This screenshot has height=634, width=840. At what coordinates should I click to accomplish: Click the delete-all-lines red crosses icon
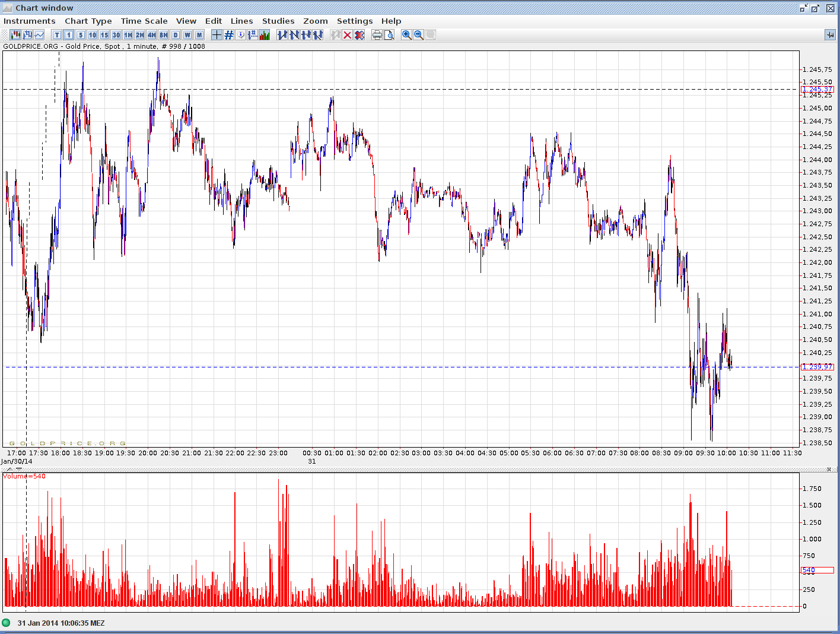click(x=359, y=34)
